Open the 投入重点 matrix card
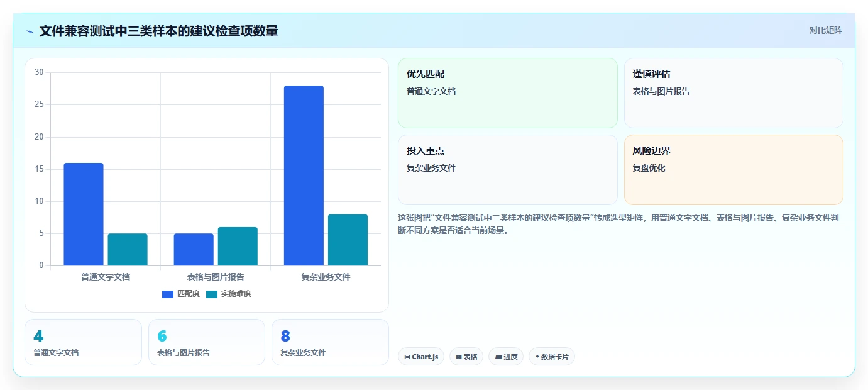Screen dimensions: 868x390 pyautogui.click(x=508, y=170)
